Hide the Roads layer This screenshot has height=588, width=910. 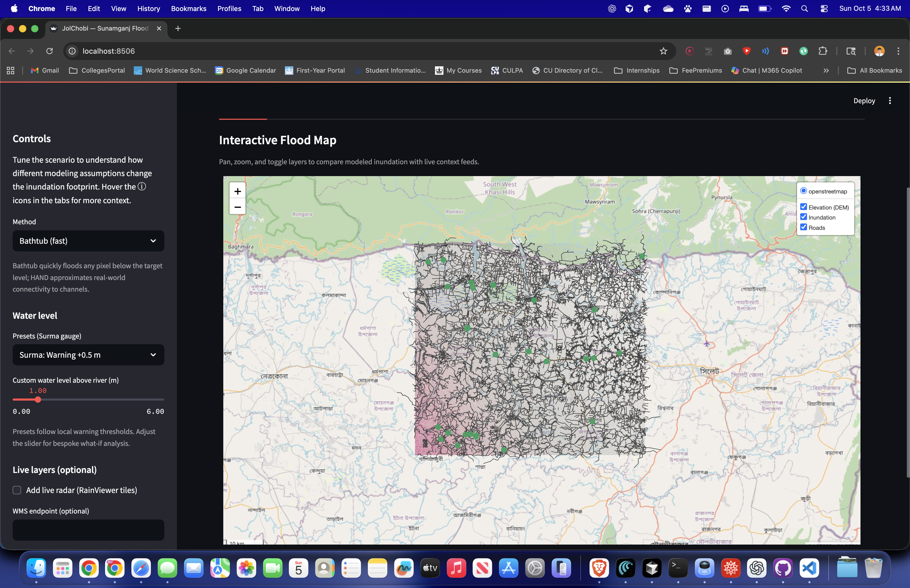coord(803,227)
